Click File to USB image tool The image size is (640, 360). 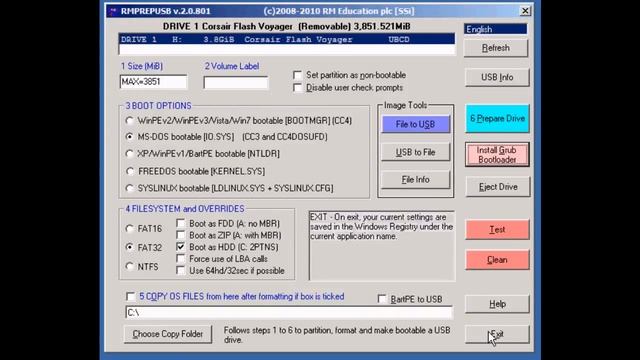tap(416, 124)
